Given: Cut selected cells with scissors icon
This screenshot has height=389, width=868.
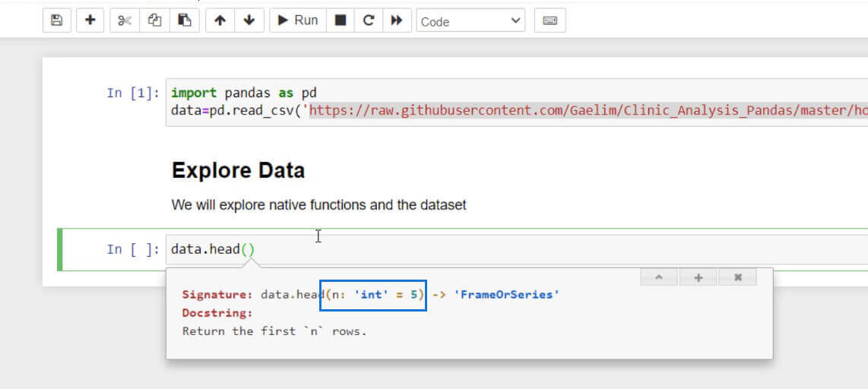Looking at the screenshot, I should [125, 21].
